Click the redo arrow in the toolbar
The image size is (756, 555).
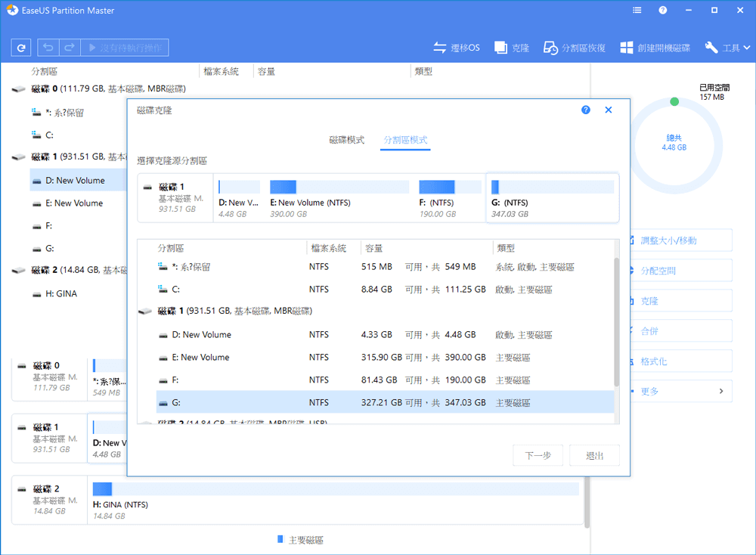pos(70,47)
